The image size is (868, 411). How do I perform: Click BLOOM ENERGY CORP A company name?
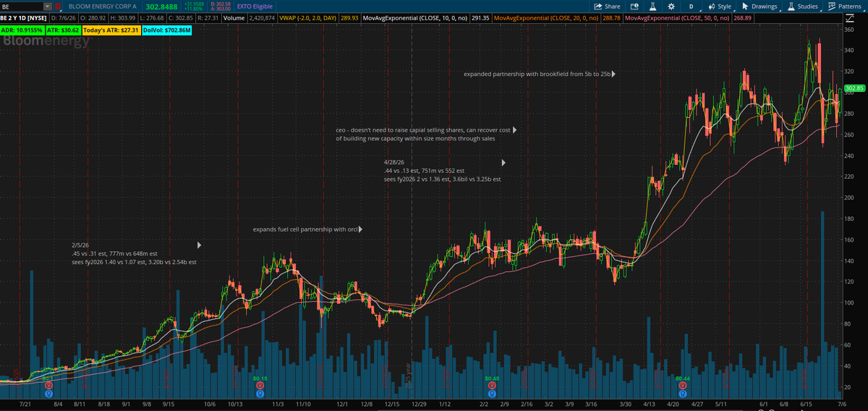pyautogui.click(x=102, y=7)
